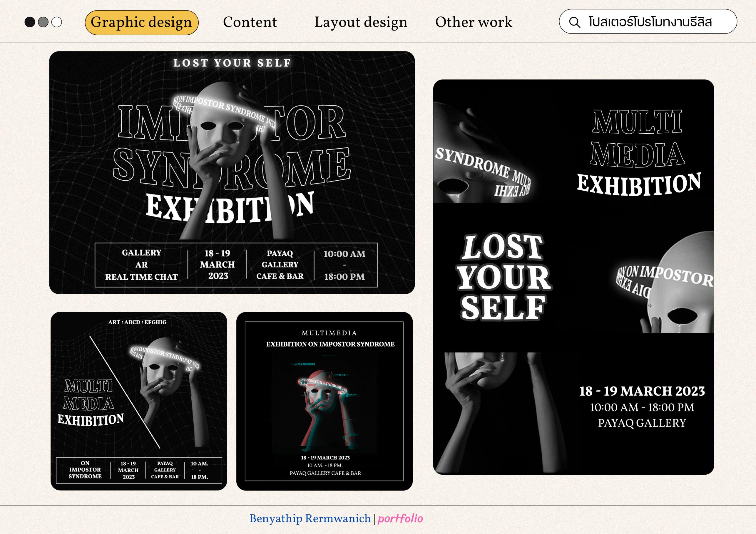Viewport: 756px width, 534px height.
Task: Open the Content tab
Action: point(250,22)
